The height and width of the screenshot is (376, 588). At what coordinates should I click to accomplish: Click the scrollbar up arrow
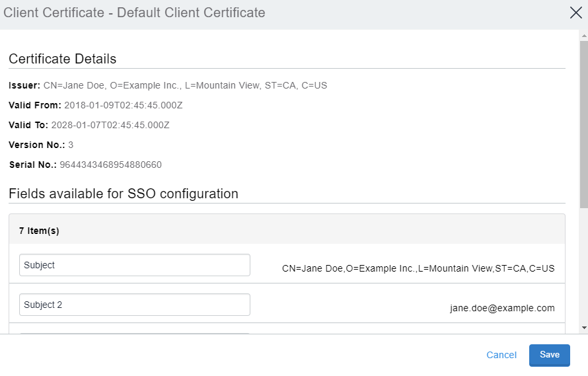[583, 35]
